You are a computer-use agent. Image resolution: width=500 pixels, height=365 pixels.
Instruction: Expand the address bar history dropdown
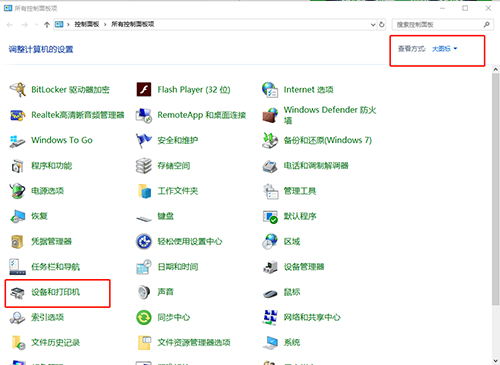point(373,24)
